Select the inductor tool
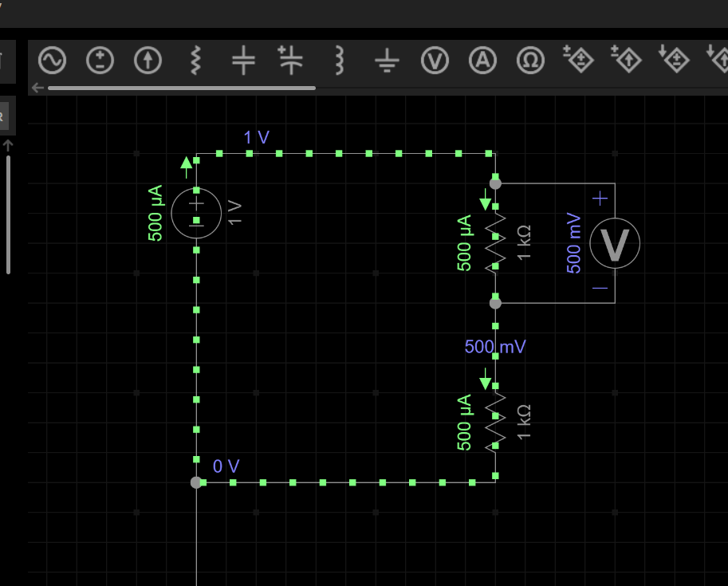 pos(338,61)
